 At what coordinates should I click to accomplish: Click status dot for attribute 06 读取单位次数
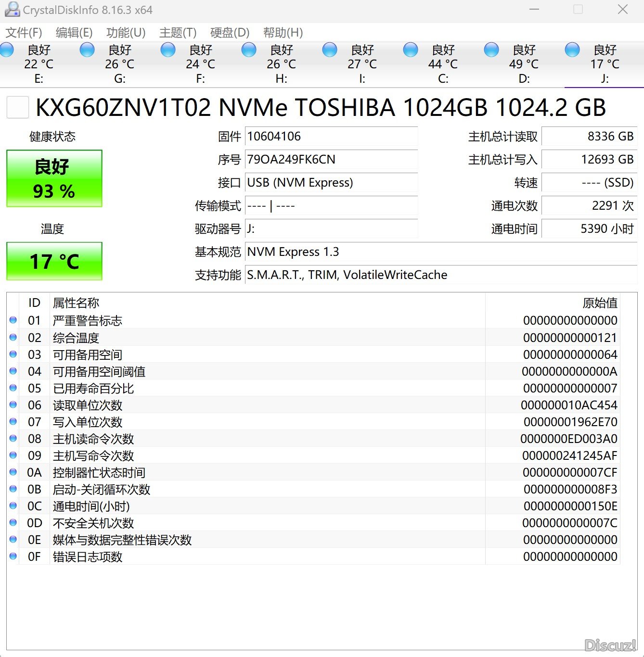[13, 404]
